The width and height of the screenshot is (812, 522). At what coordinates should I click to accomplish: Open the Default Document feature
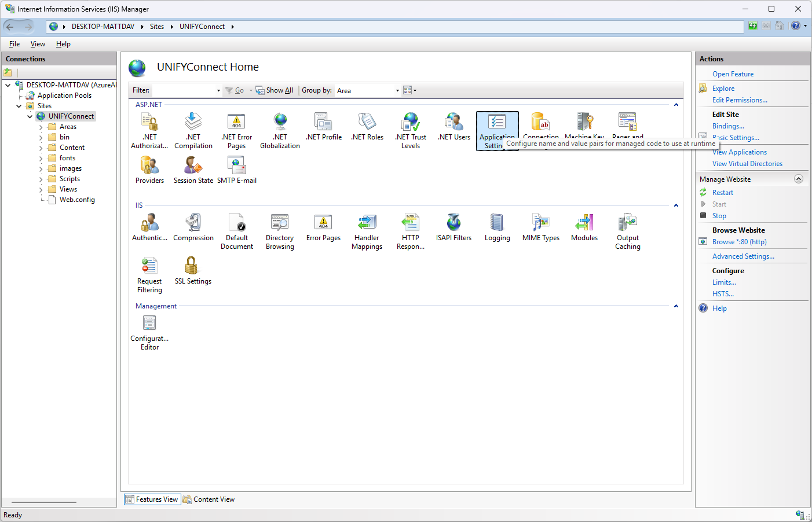[x=237, y=231]
